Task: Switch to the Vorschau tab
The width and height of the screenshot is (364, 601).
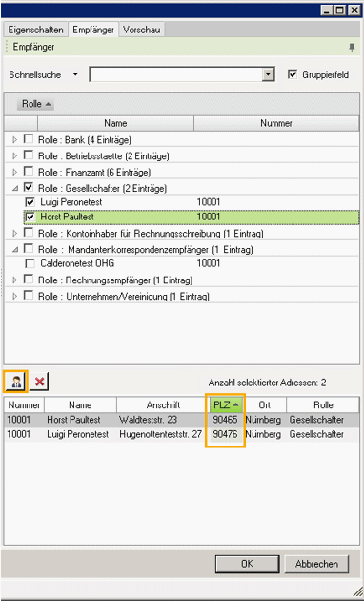Action: [142, 30]
